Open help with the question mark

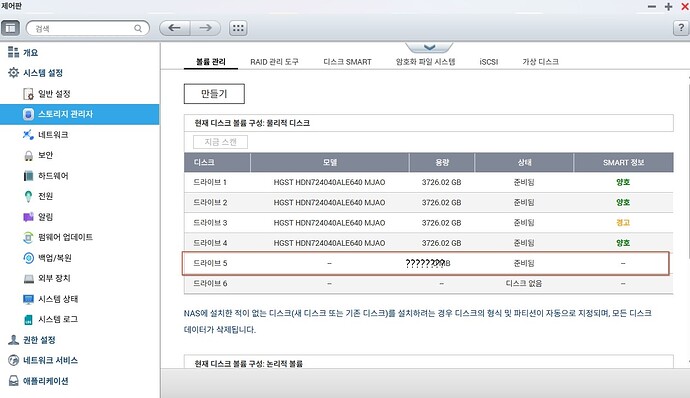click(x=681, y=28)
